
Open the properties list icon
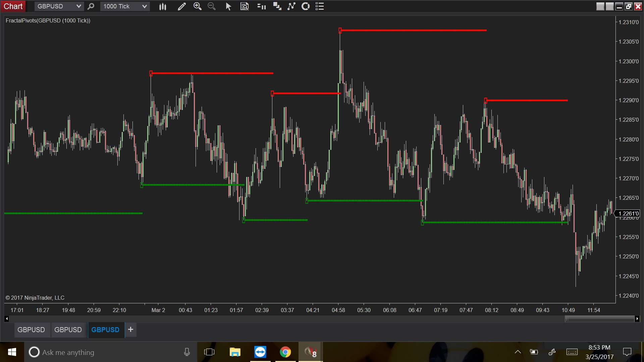pyautogui.click(x=320, y=6)
